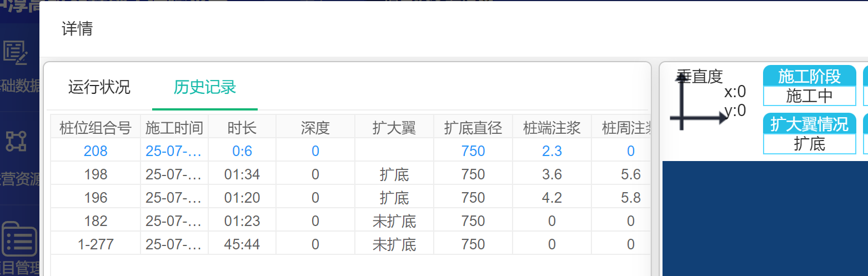The image size is (868, 276).
Task: Click the 桩位组合号 column header
Action: tap(95, 128)
